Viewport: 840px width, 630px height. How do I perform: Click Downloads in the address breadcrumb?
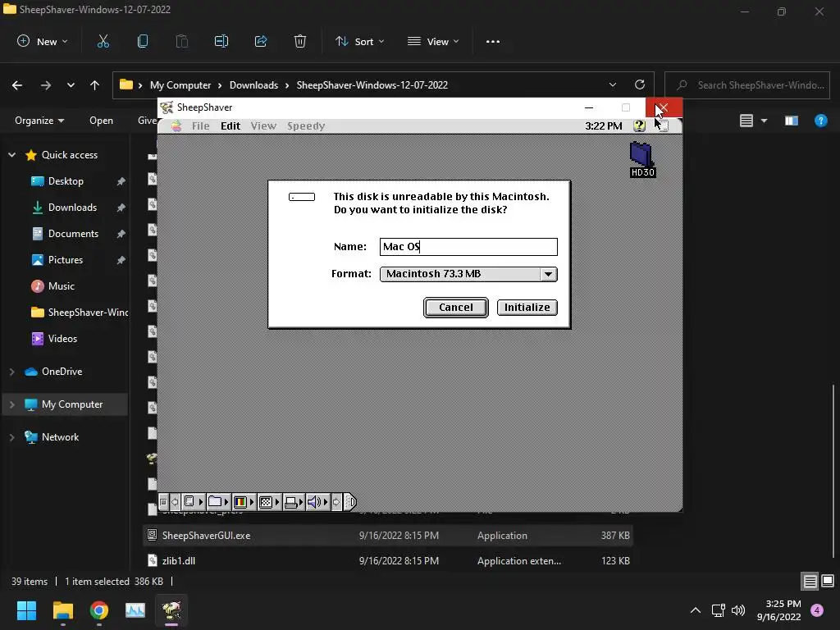click(254, 85)
